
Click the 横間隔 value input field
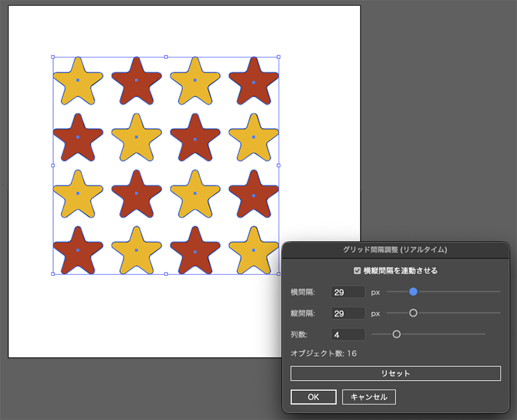point(348,292)
